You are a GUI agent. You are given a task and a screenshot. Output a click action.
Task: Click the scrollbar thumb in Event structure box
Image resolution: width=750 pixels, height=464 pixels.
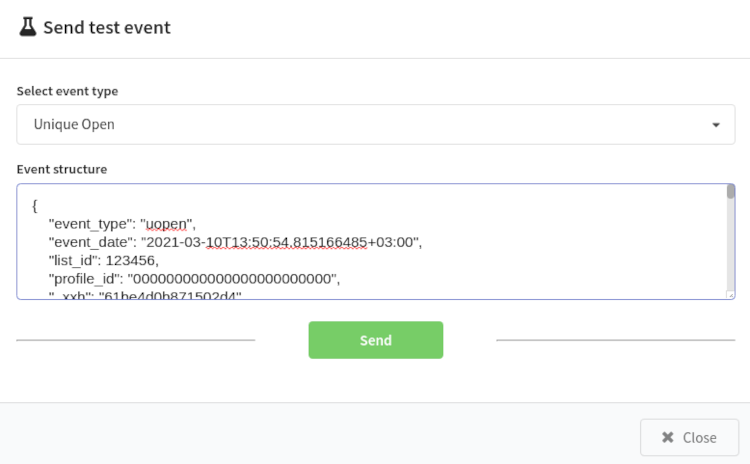tap(730, 192)
